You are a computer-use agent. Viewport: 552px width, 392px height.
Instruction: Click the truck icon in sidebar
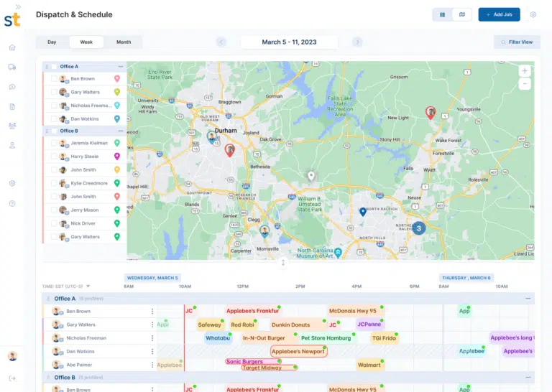coord(12,67)
